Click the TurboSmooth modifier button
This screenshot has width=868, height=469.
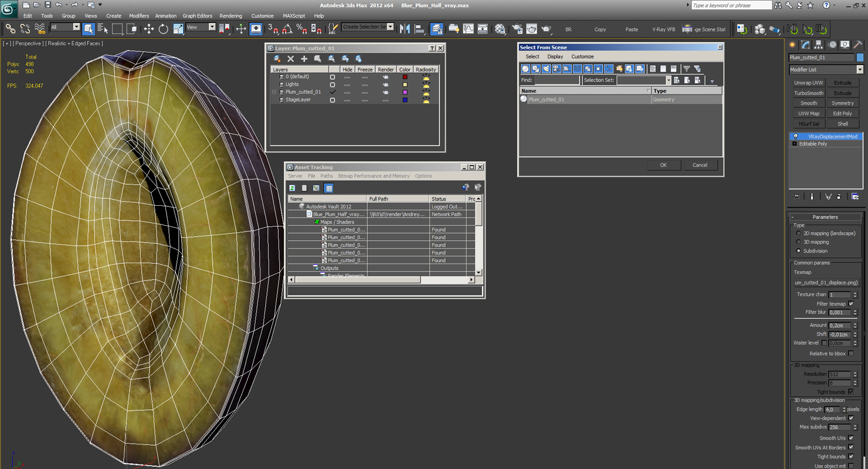click(809, 93)
